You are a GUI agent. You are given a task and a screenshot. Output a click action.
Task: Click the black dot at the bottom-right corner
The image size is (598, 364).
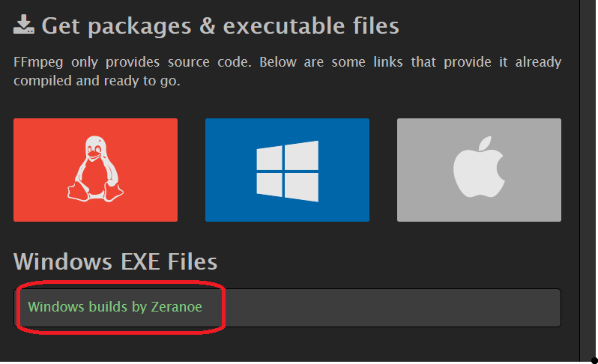pos(594,360)
